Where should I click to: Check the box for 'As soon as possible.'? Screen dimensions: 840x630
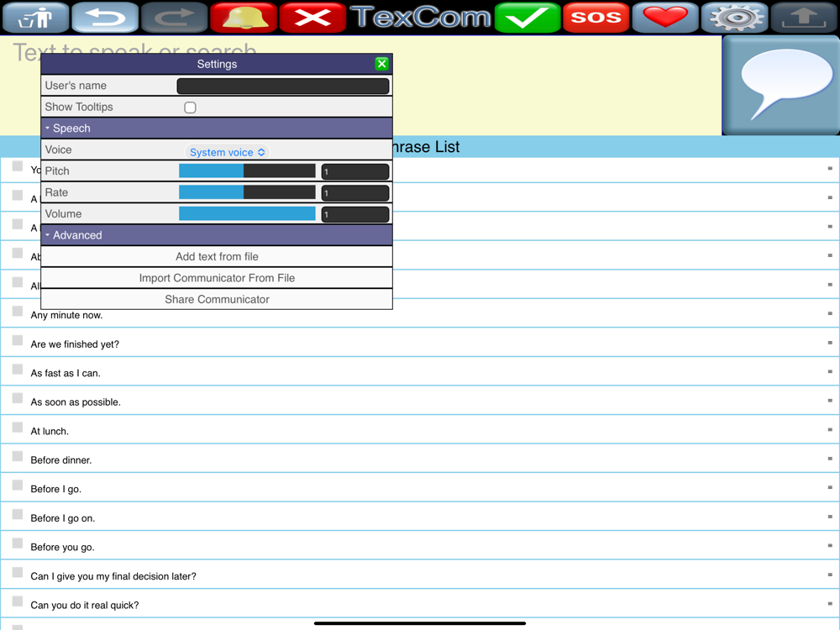pos(18,398)
